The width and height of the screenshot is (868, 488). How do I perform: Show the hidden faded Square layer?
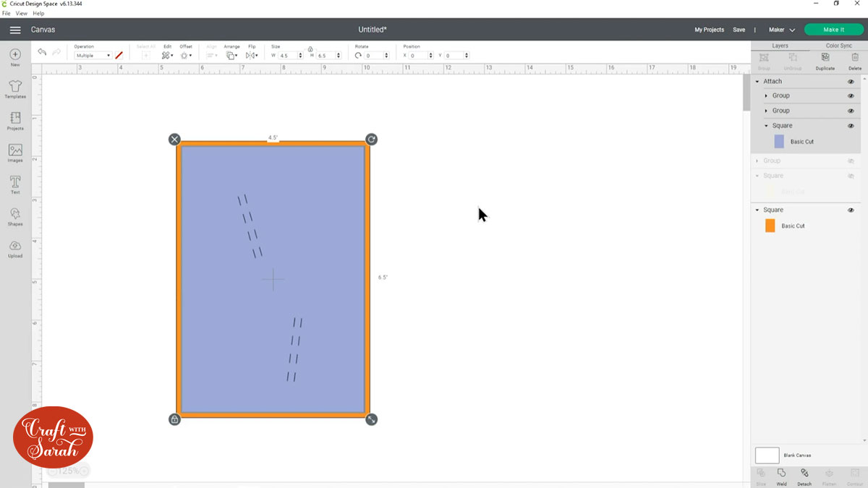851,176
